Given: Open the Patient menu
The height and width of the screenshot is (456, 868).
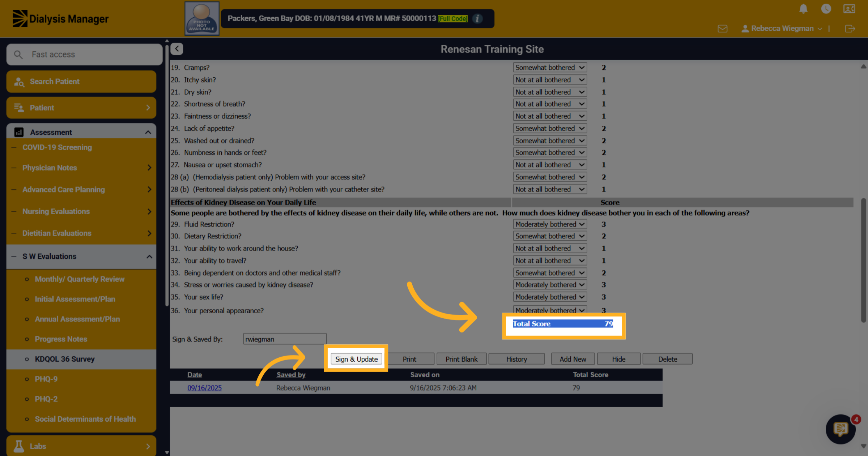Looking at the screenshot, I should (81, 108).
